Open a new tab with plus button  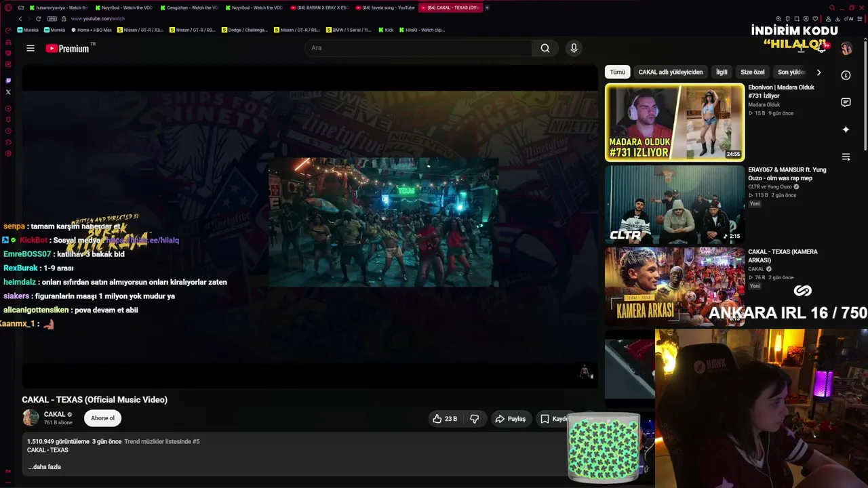coord(487,7)
